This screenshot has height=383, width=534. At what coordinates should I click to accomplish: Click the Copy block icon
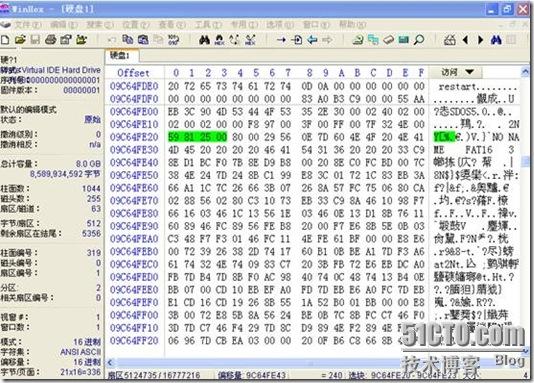[127, 40]
